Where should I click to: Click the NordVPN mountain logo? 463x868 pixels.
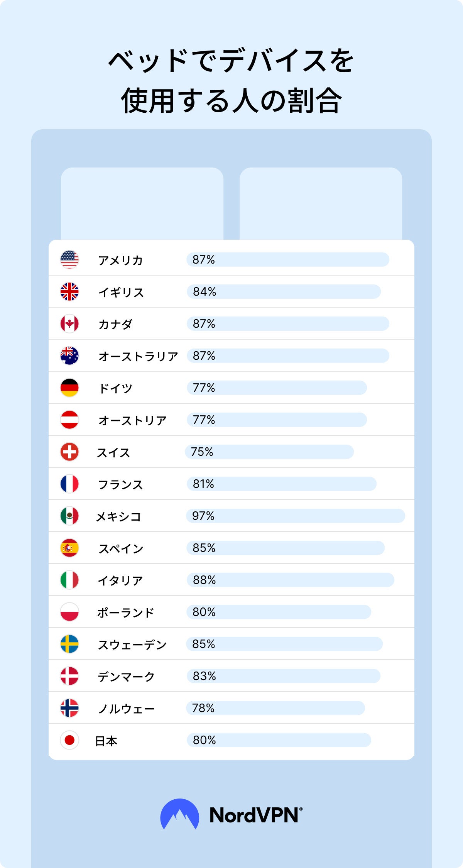click(x=179, y=814)
